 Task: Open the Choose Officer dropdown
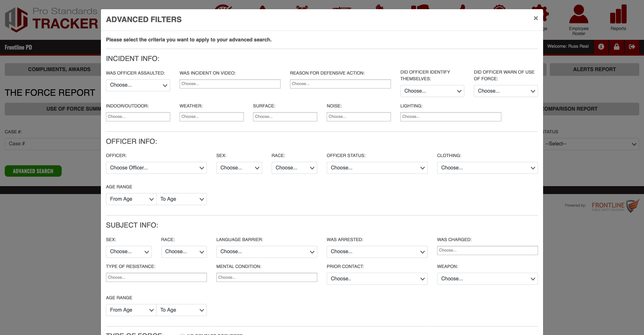coord(156,168)
